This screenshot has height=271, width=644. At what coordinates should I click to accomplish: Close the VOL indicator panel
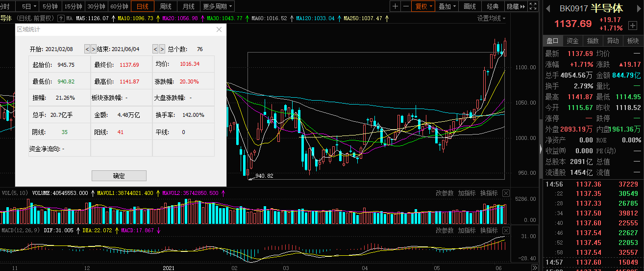(x=506, y=193)
